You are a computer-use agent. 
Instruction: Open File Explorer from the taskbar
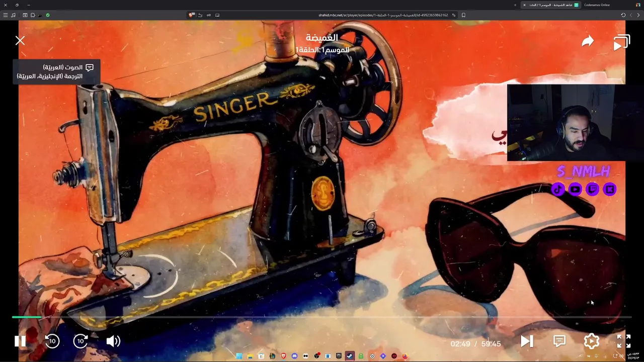pyautogui.click(x=250, y=356)
